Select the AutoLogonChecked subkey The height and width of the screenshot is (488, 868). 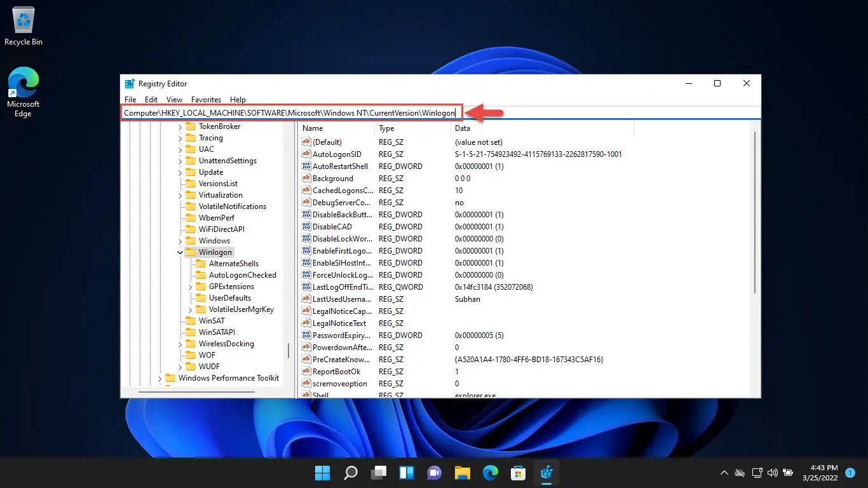click(243, 275)
